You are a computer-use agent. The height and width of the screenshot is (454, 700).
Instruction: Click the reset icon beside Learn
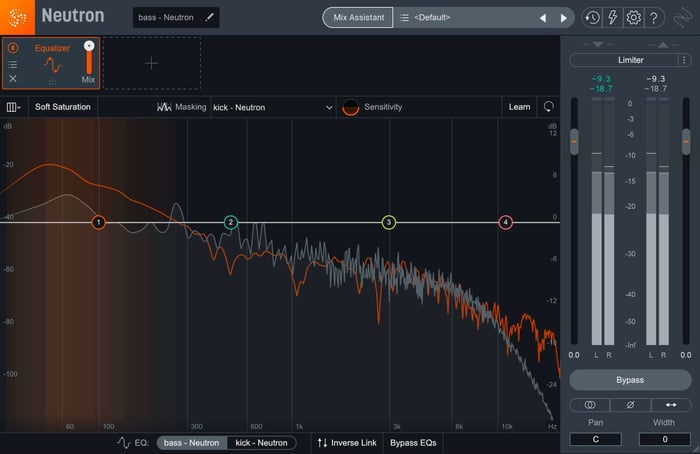(549, 107)
